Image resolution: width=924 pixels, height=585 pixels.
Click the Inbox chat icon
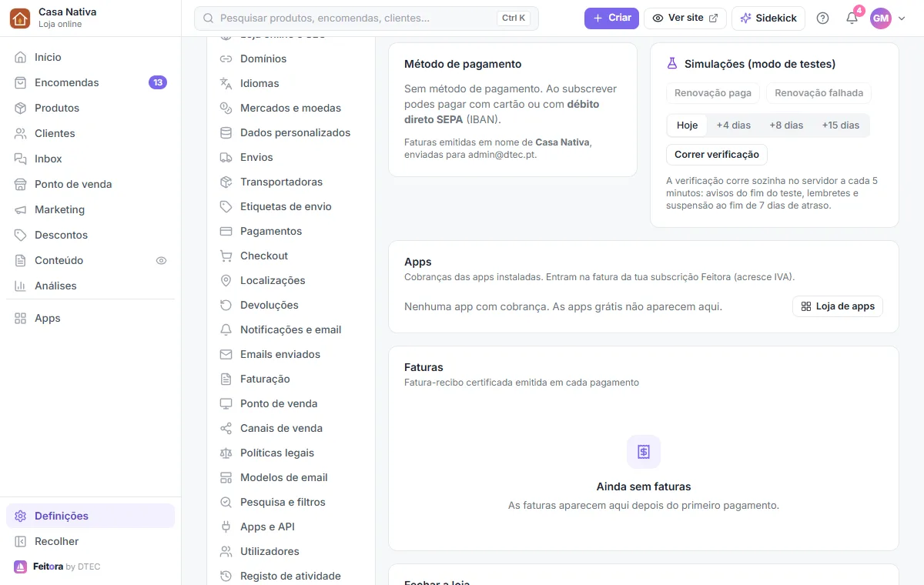tap(20, 159)
